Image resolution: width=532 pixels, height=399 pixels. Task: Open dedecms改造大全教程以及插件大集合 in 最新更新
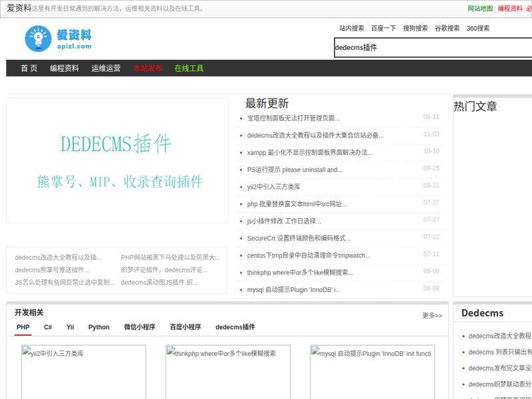point(315,136)
